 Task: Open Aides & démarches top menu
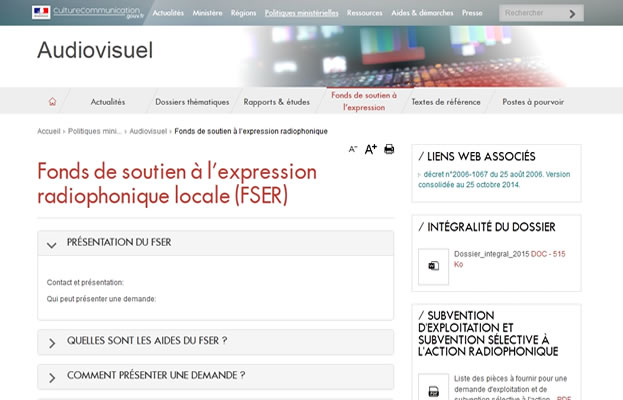pyautogui.click(x=422, y=13)
